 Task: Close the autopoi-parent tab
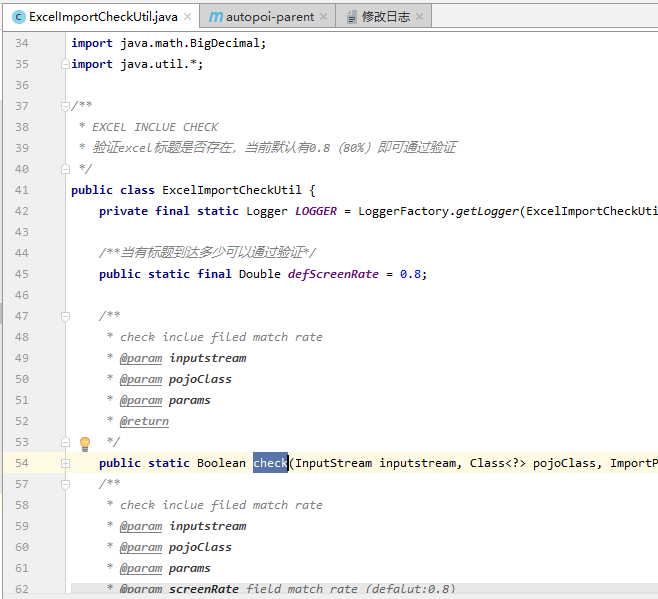pos(323,17)
